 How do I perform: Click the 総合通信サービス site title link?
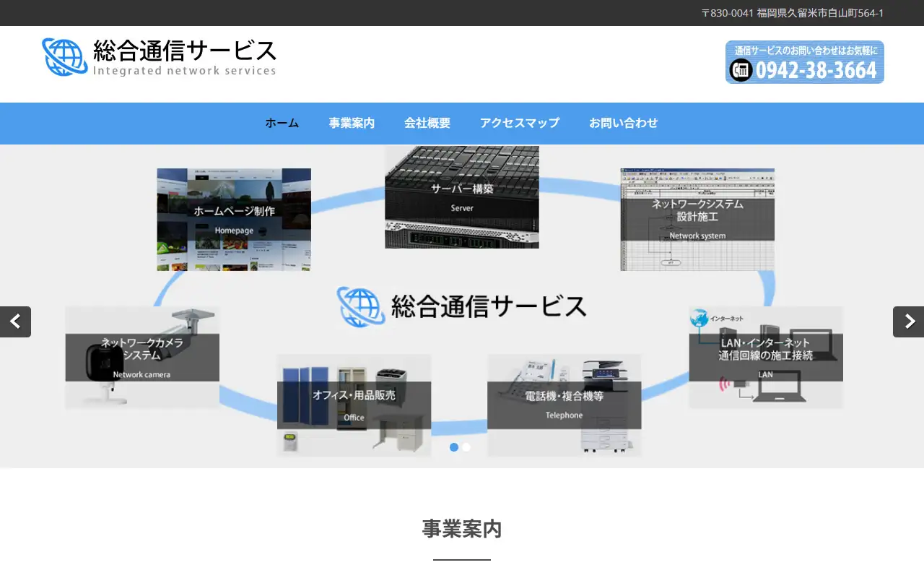185,51
